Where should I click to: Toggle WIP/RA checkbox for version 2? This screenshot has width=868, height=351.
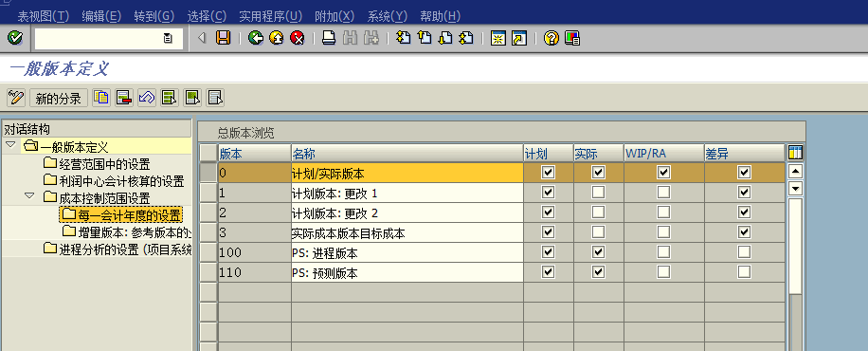[x=663, y=212]
